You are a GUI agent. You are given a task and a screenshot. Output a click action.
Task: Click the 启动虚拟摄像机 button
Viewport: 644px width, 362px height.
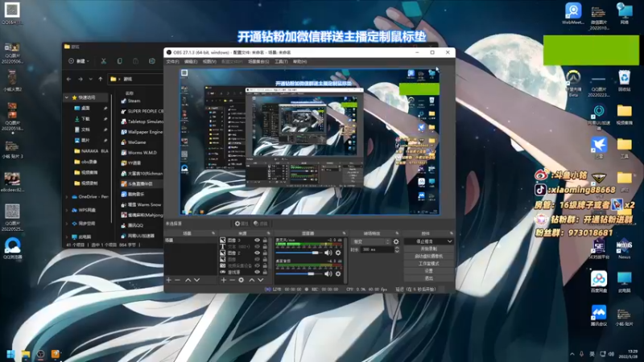pyautogui.click(x=429, y=257)
